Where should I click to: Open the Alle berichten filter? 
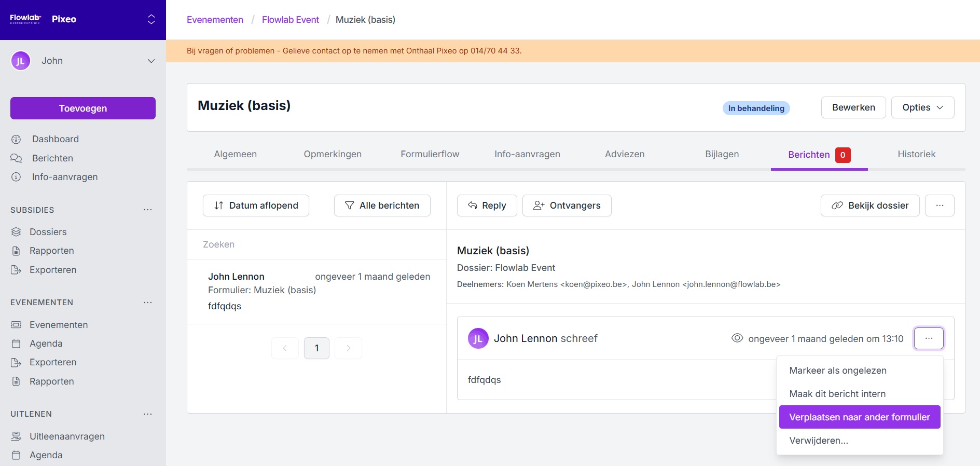tap(382, 205)
